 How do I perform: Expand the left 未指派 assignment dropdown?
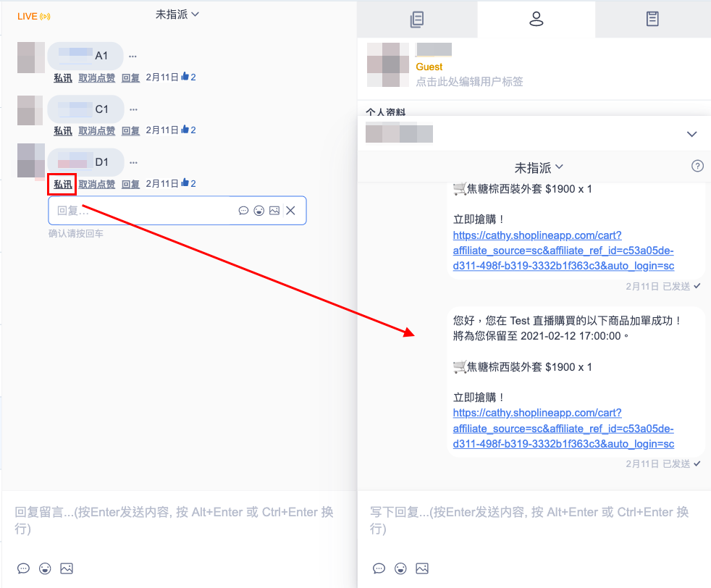177,14
